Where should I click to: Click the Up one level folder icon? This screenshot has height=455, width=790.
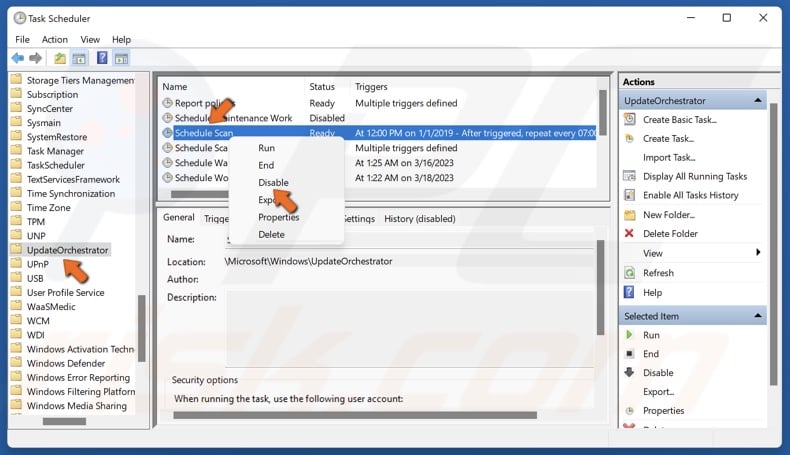click(60, 58)
